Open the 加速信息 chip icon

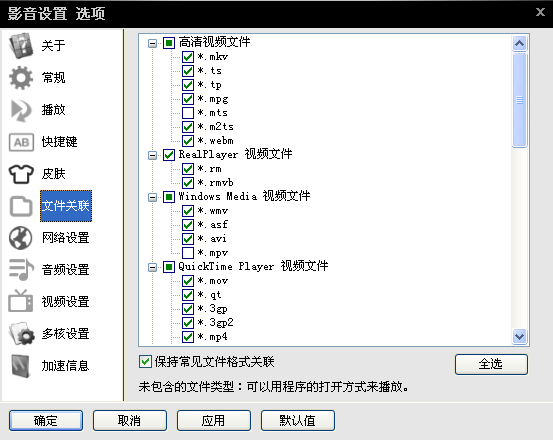point(21,366)
